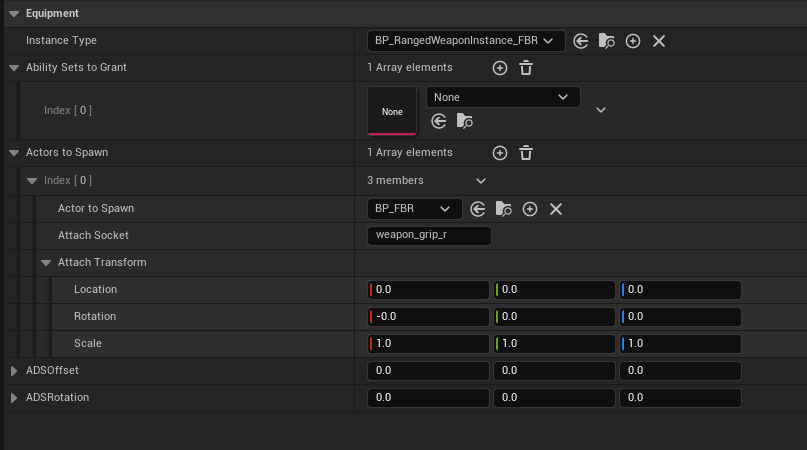Edit ADSOffset third value
The width and height of the screenshot is (807, 450).
click(x=680, y=371)
